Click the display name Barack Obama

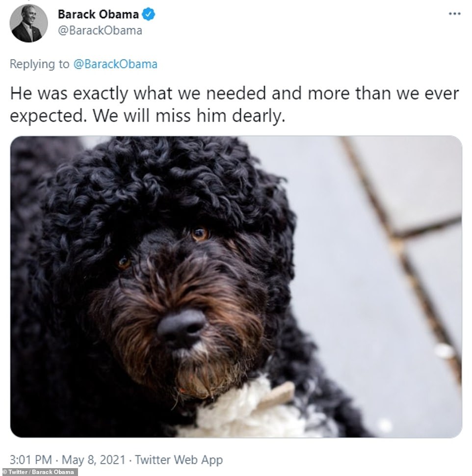pos(98,14)
